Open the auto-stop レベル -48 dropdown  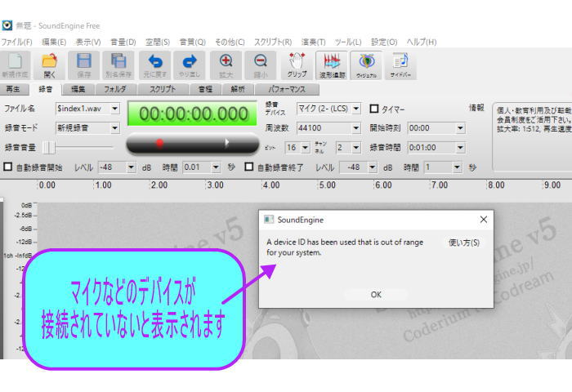373,167
